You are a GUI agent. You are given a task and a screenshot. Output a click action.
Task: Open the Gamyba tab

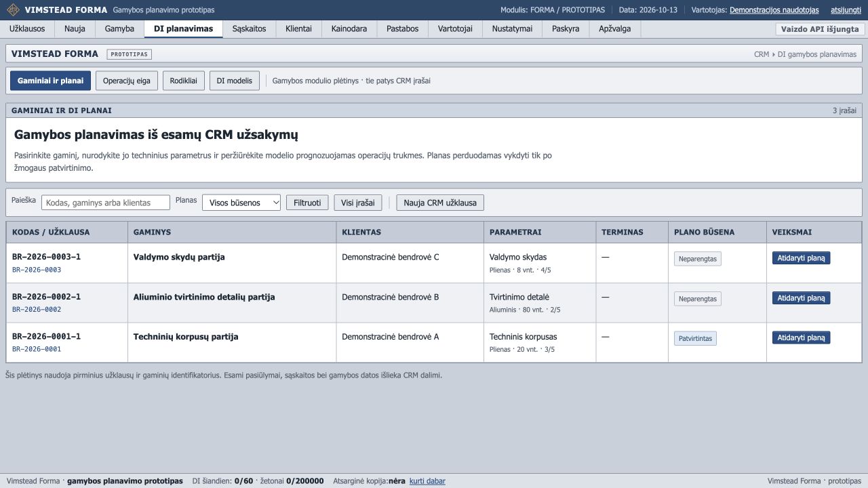[x=119, y=29]
